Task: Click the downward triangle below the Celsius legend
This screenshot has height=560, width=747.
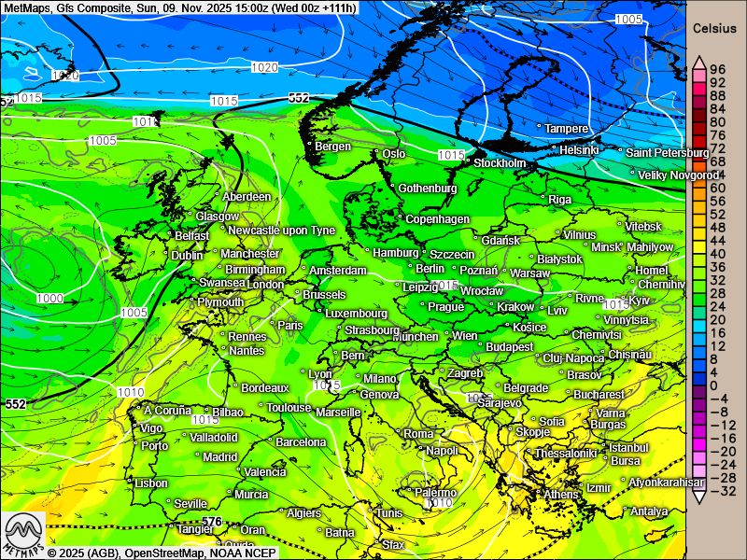Action: point(698,497)
